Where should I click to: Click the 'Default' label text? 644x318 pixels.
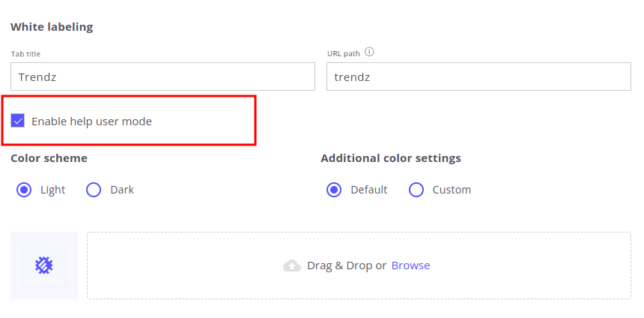click(x=368, y=190)
